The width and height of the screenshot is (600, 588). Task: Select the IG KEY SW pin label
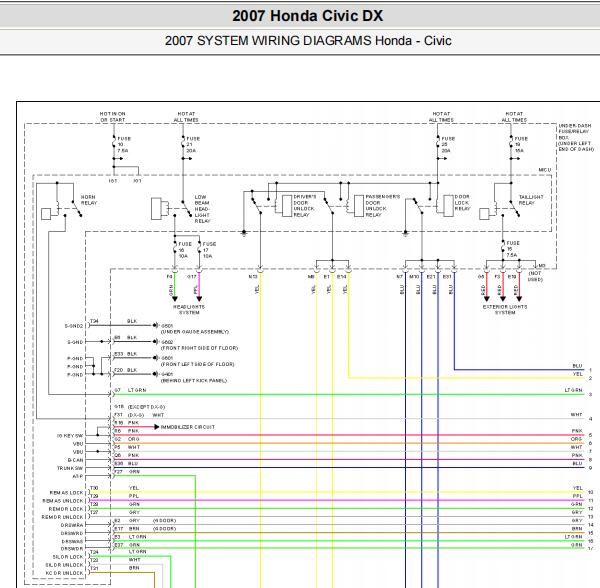70,436
